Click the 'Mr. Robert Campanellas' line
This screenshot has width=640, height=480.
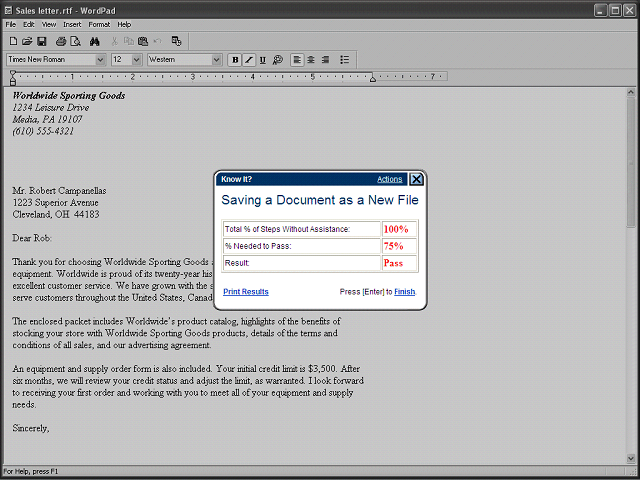click(x=59, y=191)
